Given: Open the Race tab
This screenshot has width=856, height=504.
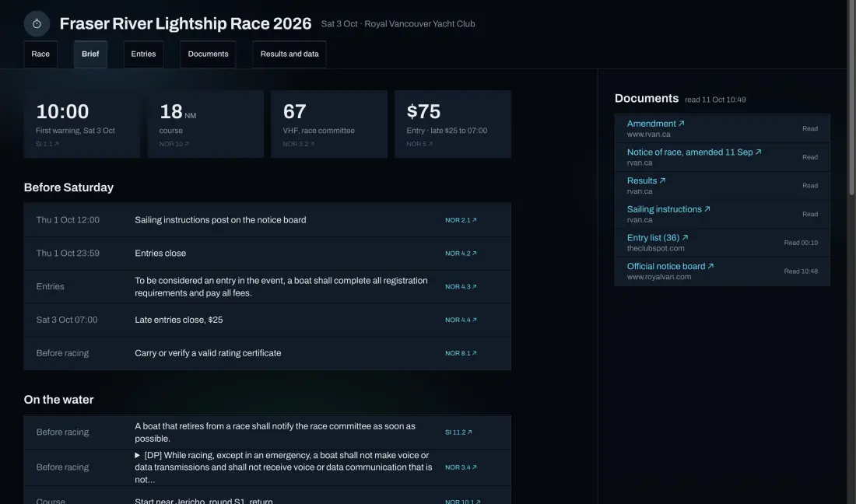Looking at the screenshot, I should [40, 54].
